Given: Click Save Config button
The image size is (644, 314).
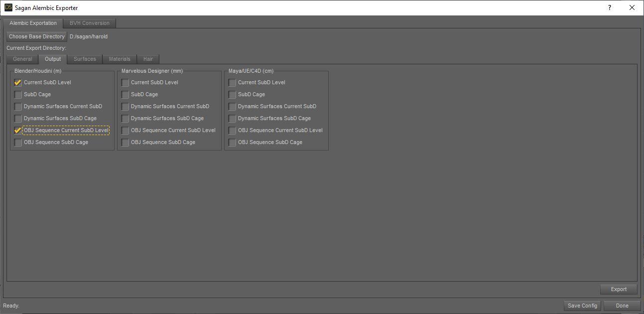Looking at the screenshot, I should [582, 306].
